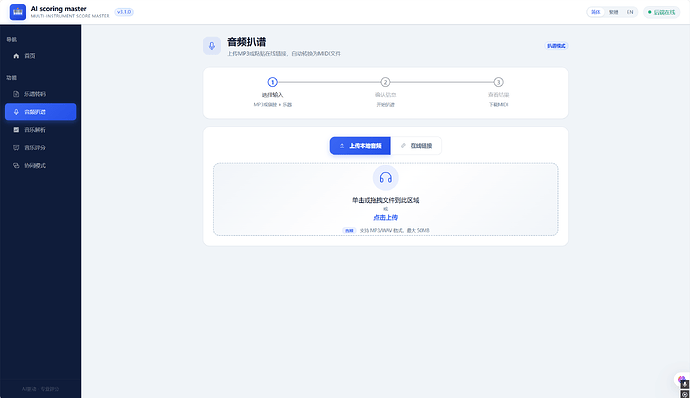
Task: Switch language to Traditional Chinese
Action: tap(613, 12)
